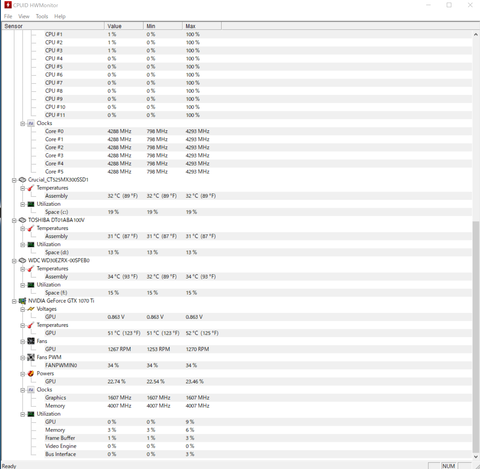Open the File menu
Screen dimensions: 480x469
[8, 16]
